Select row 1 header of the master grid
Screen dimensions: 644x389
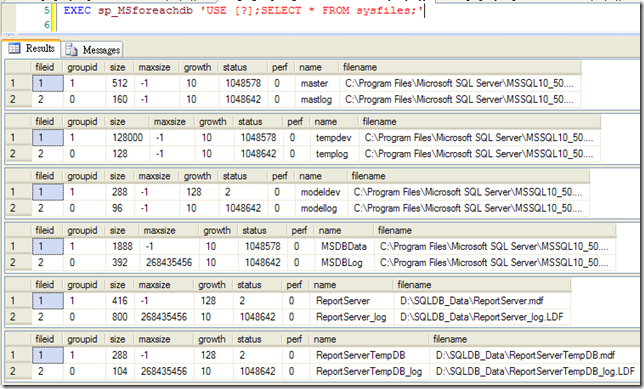tap(18, 83)
